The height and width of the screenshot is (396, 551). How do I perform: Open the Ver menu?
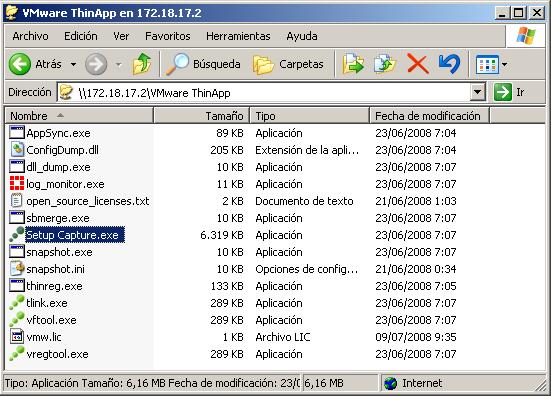click(121, 36)
